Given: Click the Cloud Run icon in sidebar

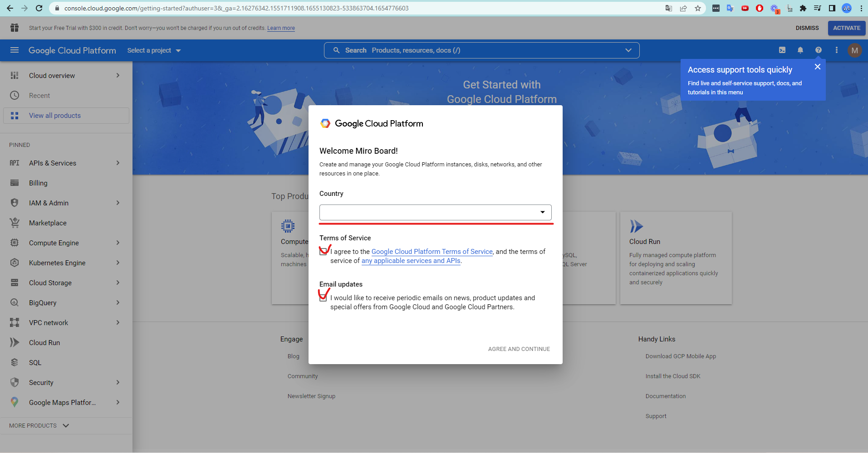Looking at the screenshot, I should pos(15,343).
